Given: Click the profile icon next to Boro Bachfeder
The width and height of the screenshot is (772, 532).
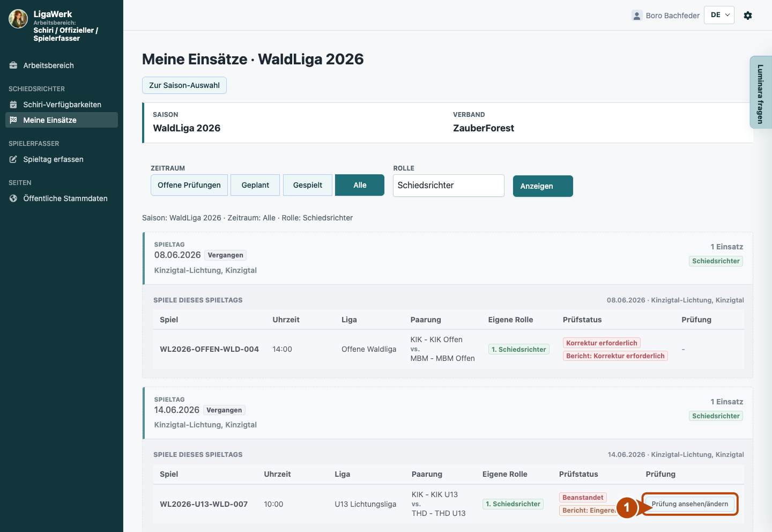Looking at the screenshot, I should coord(637,16).
